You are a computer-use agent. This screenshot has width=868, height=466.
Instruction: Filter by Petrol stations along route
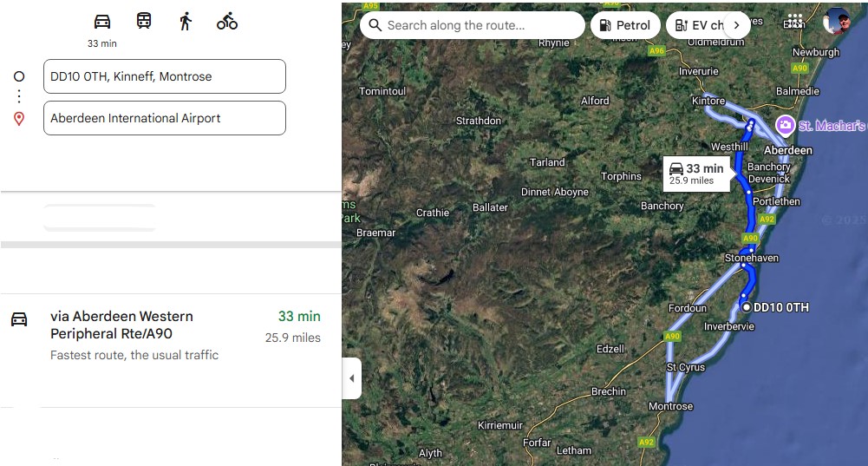pos(625,25)
